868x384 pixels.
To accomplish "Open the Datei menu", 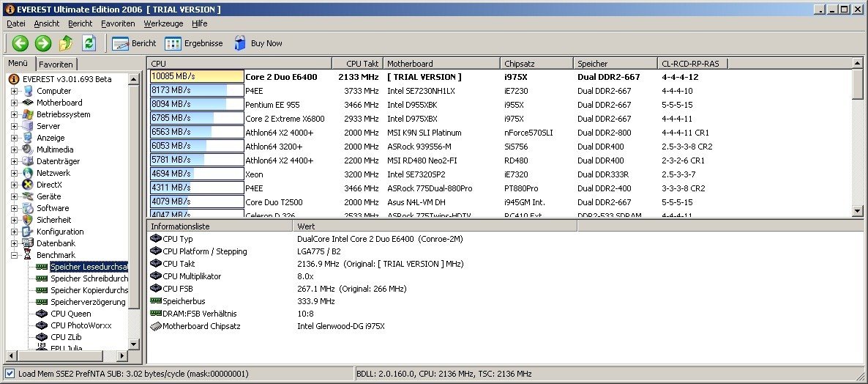I will coord(16,23).
